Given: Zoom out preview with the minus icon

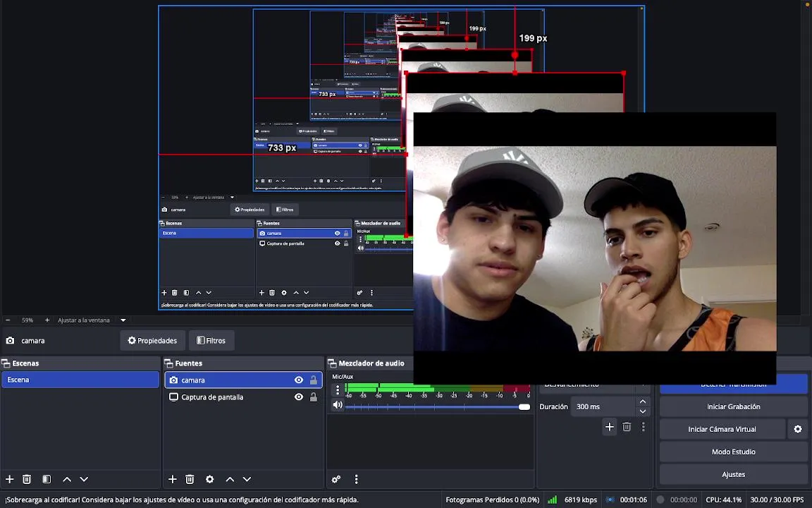Looking at the screenshot, I should click(8, 320).
